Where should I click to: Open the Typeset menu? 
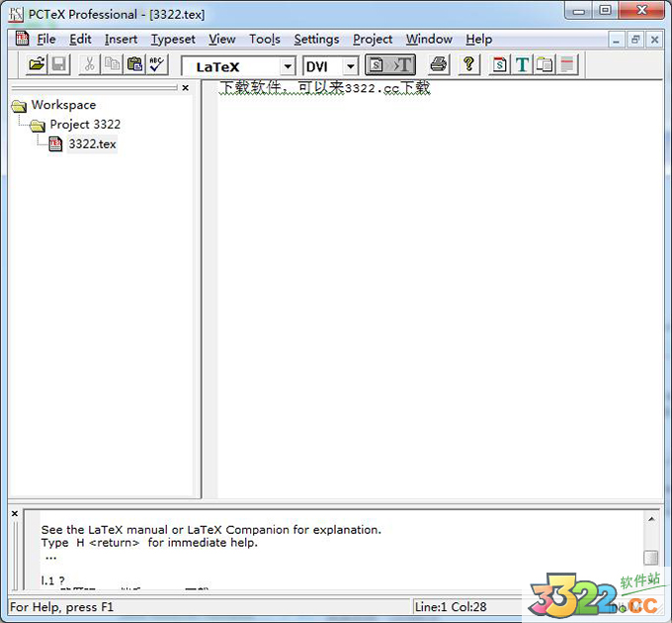[173, 40]
